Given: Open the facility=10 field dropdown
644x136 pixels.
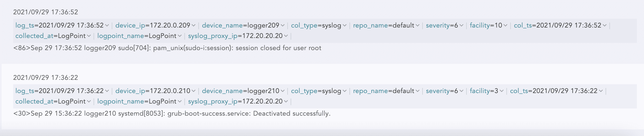Looking at the screenshot, I should (x=505, y=26).
